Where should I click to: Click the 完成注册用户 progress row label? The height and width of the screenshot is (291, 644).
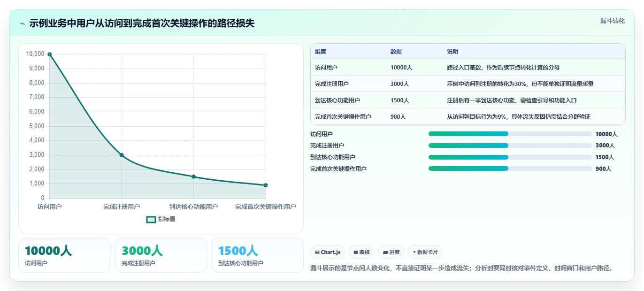[327, 145]
